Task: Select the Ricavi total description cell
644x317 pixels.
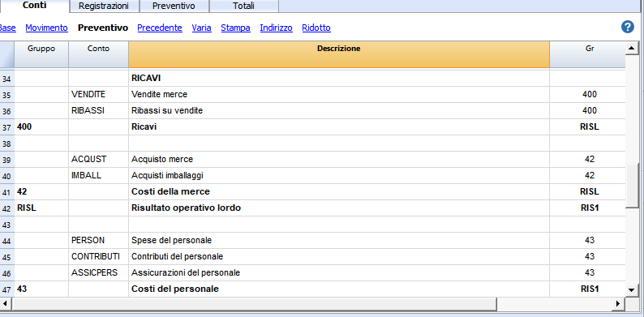Action: 339,127
